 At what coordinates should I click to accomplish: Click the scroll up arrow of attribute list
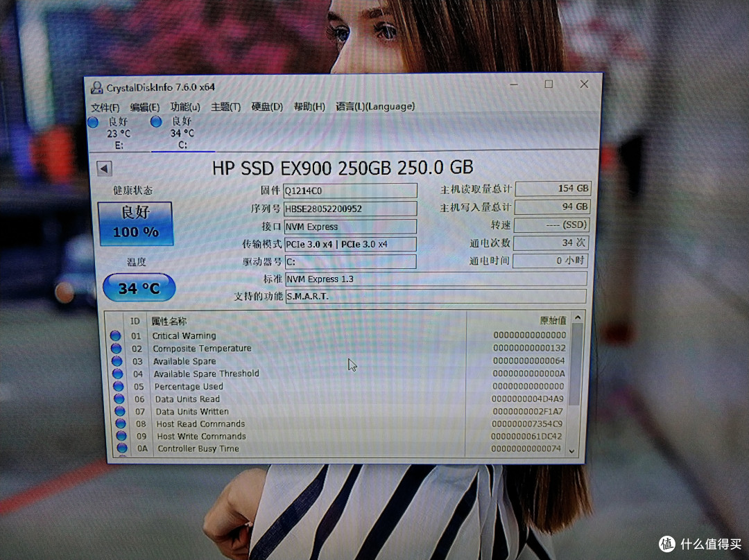tap(578, 318)
